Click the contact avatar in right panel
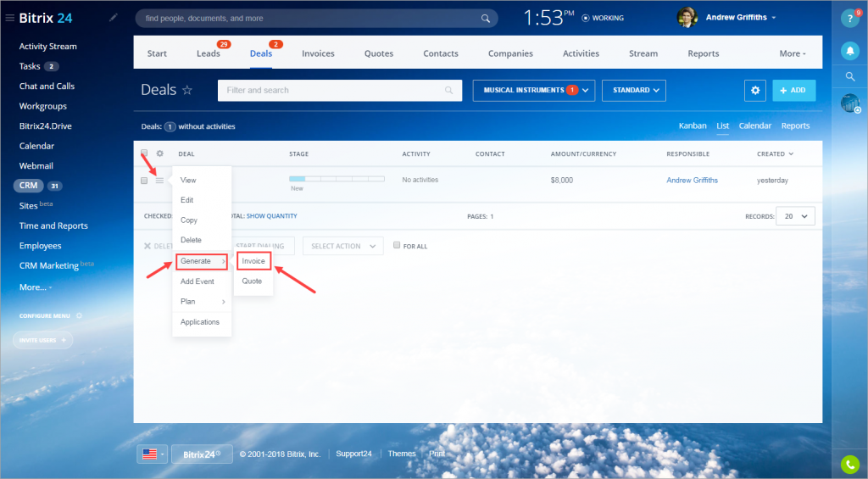868x479 pixels. 849,103
